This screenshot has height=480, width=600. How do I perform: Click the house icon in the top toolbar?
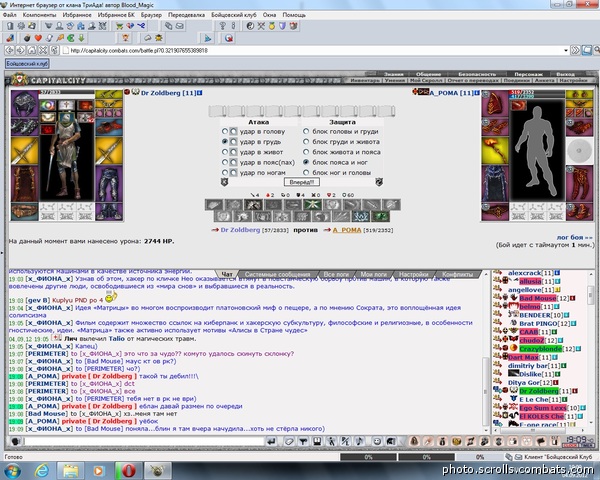point(81,26)
